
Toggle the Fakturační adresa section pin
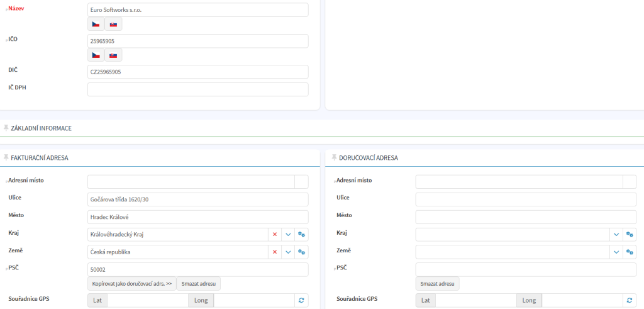[x=6, y=157]
